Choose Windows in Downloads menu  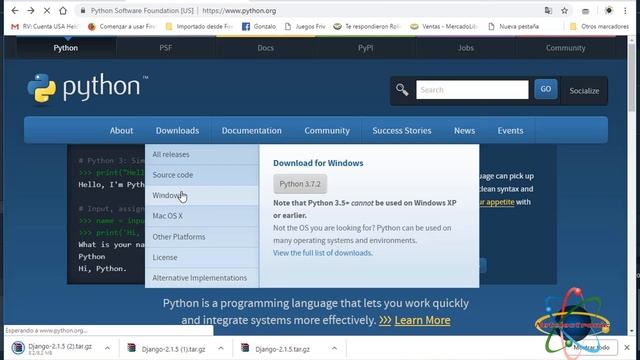click(202, 196)
